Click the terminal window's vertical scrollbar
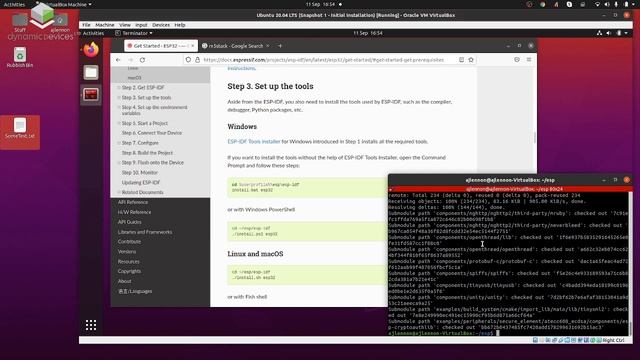Screen dimensions: 640x360 tap(631, 263)
